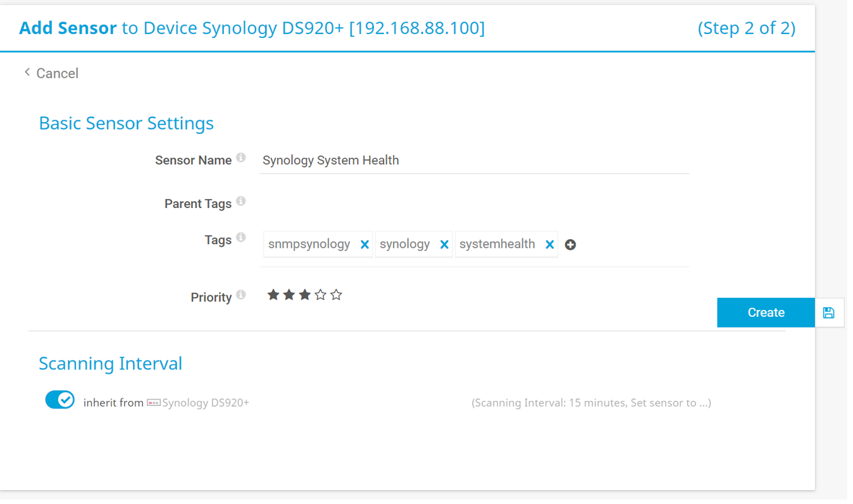
Task: Set priority to five stars
Action: (x=336, y=294)
